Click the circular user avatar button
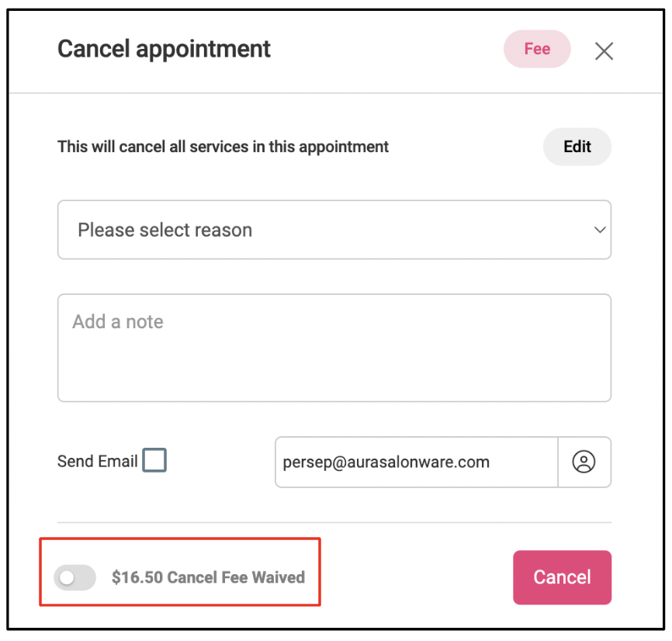 click(x=584, y=462)
